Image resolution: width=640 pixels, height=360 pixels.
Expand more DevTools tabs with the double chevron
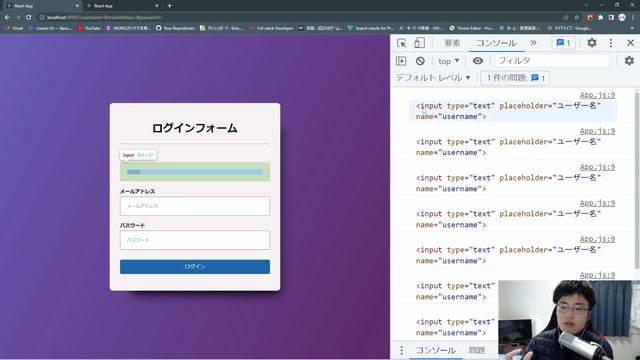point(533,43)
